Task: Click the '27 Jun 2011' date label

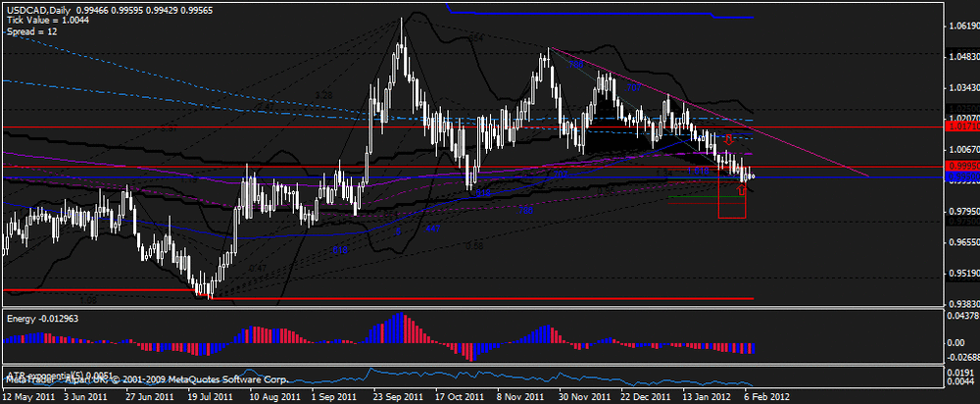Action: coord(149,396)
